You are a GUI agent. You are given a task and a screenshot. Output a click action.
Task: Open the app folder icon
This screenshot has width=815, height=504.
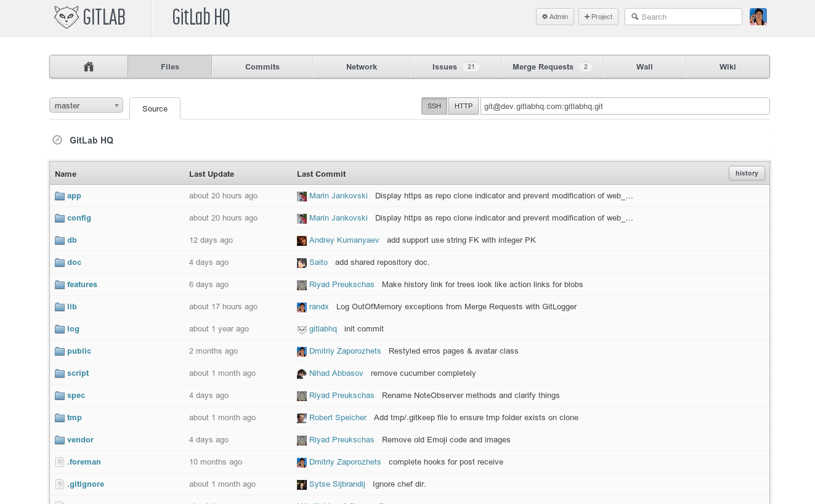60,196
